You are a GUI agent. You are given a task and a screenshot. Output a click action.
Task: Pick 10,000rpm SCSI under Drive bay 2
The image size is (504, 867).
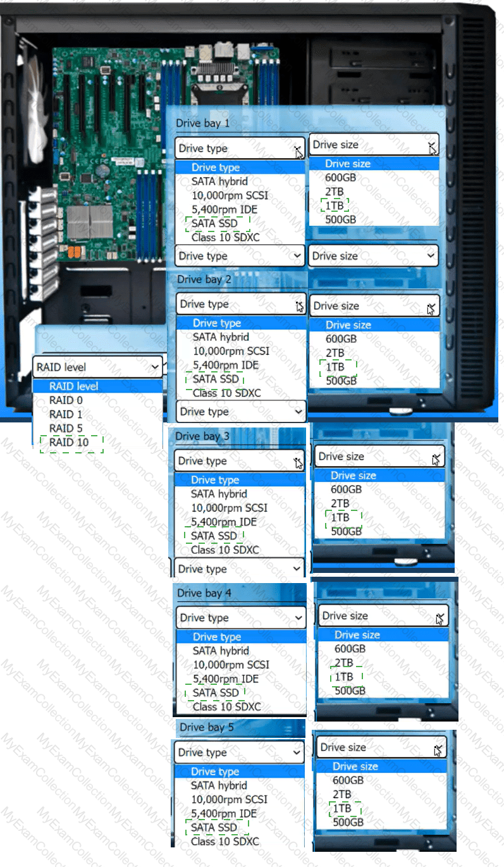click(231, 351)
